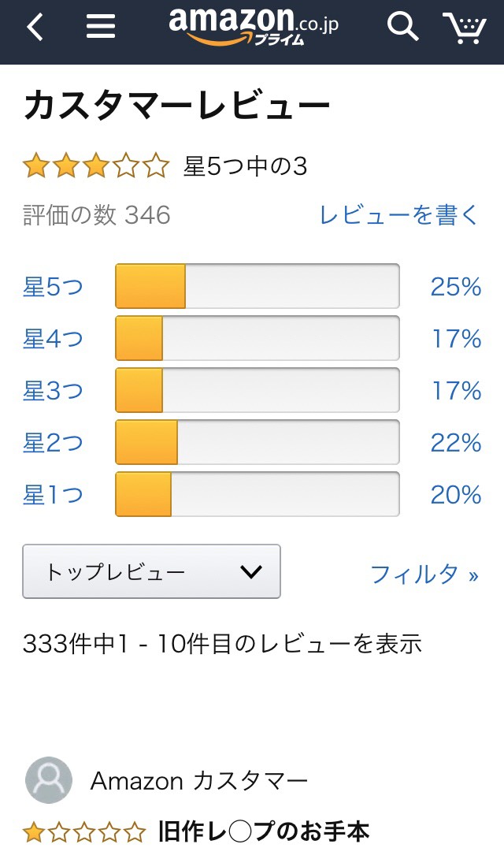The height and width of the screenshot is (859, 504).
Task: Tap the reviewer avatar icon
Action: click(x=49, y=780)
